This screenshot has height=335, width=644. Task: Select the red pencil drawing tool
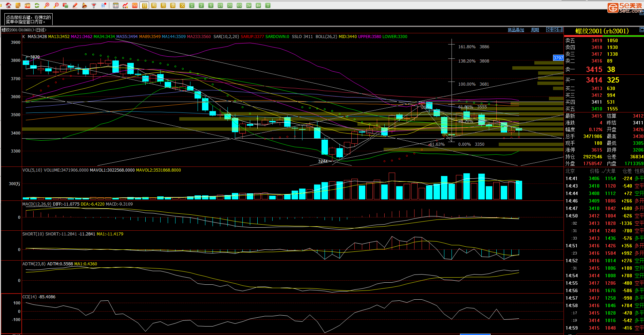click(75, 5)
